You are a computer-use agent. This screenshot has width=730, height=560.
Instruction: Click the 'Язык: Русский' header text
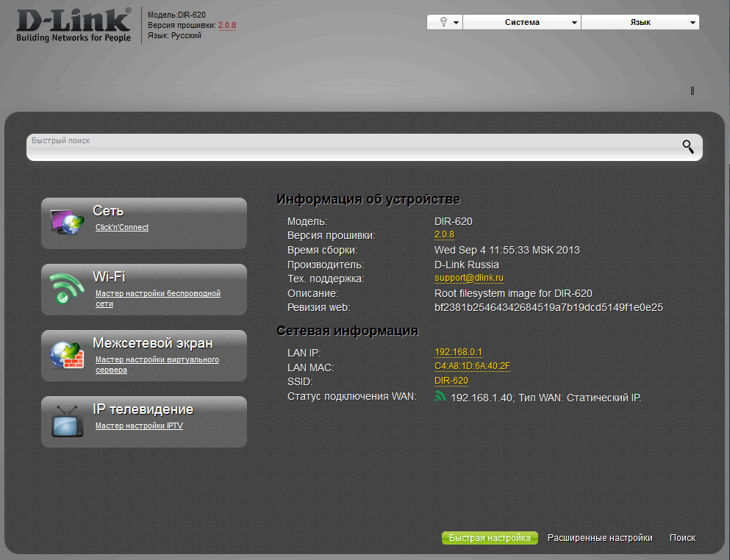pos(174,35)
